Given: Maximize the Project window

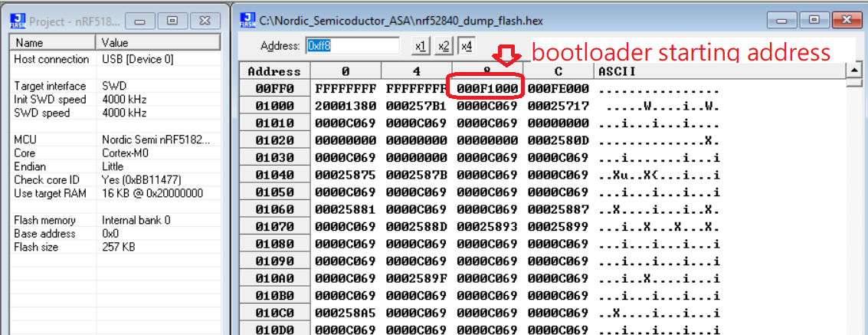Looking at the screenshot, I should [x=174, y=21].
